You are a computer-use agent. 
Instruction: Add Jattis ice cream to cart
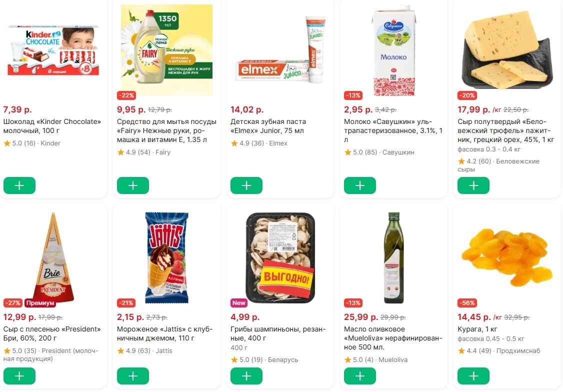133,376
